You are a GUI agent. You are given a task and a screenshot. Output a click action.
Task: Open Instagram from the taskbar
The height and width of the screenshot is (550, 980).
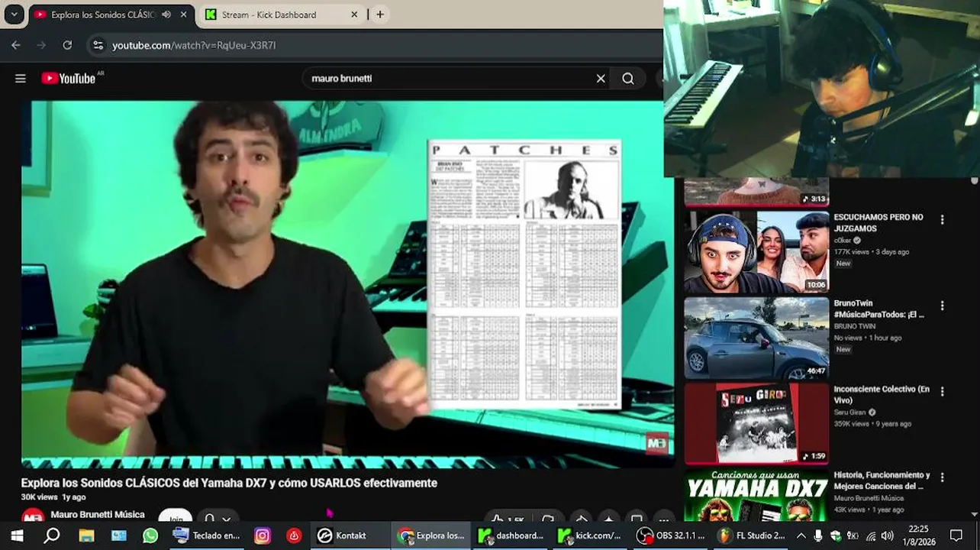tap(262, 535)
